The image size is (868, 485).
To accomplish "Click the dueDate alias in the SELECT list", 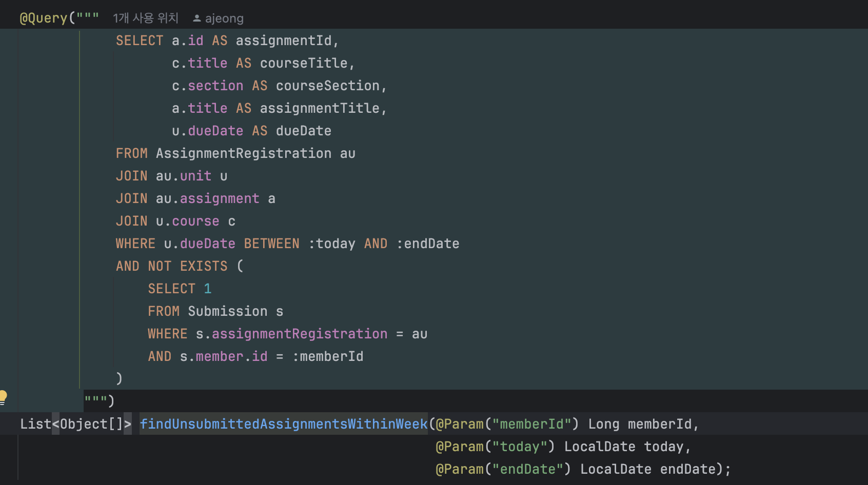I will pyautogui.click(x=303, y=131).
